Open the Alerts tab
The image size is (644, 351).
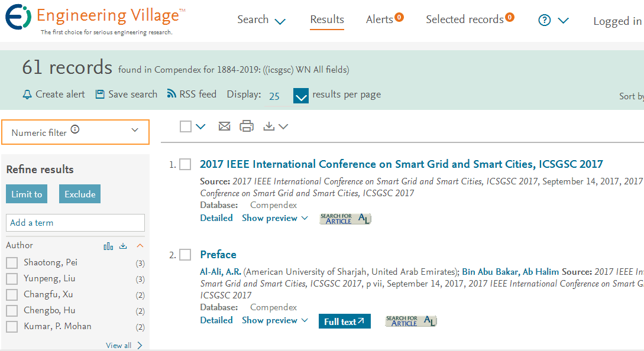[380, 19]
